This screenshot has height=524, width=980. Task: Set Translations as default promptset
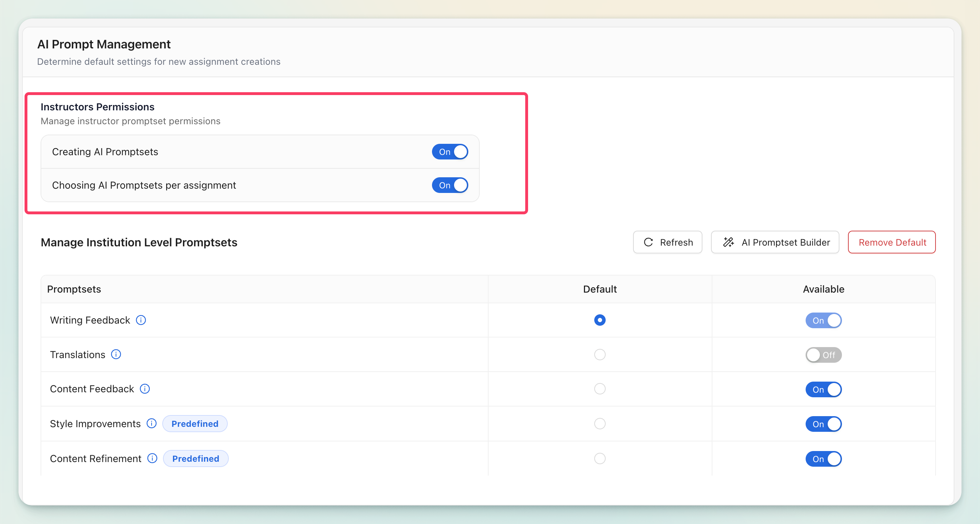pyautogui.click(x=600, y=354)
